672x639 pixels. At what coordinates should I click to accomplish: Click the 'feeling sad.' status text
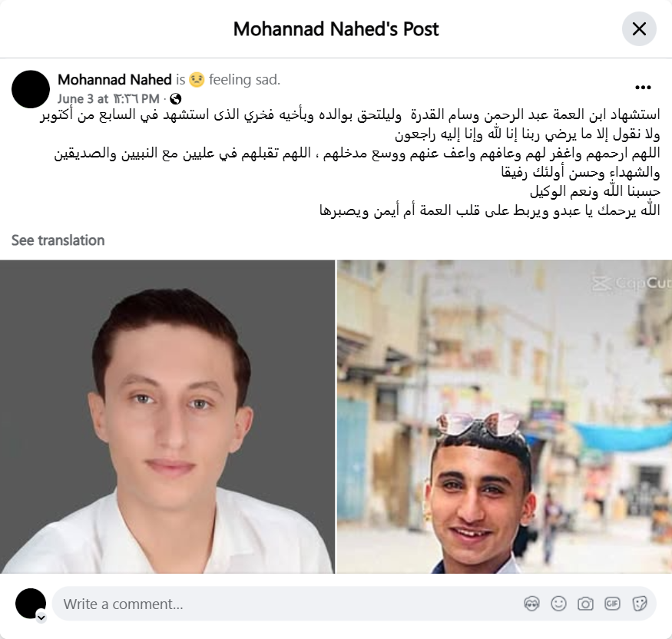244,80
